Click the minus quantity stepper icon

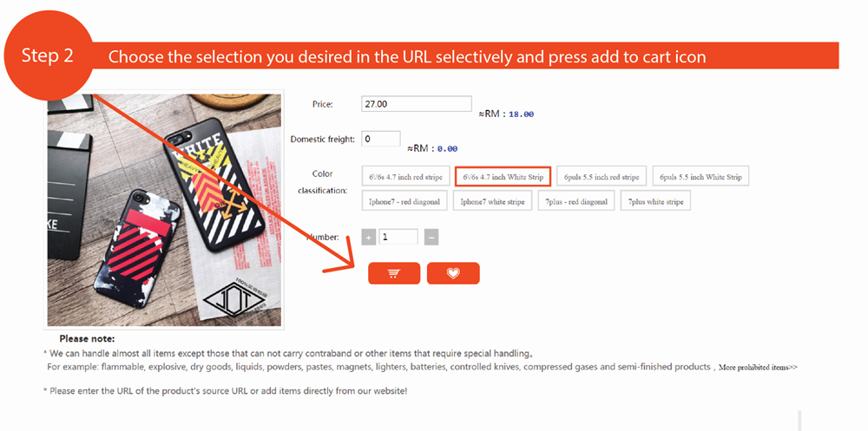click(x=431, y=238)
